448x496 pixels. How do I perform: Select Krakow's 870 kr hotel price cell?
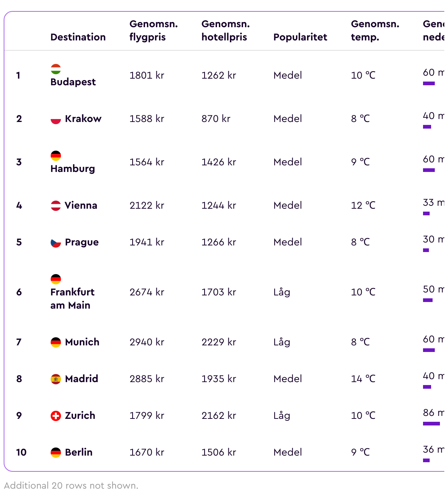216,119
